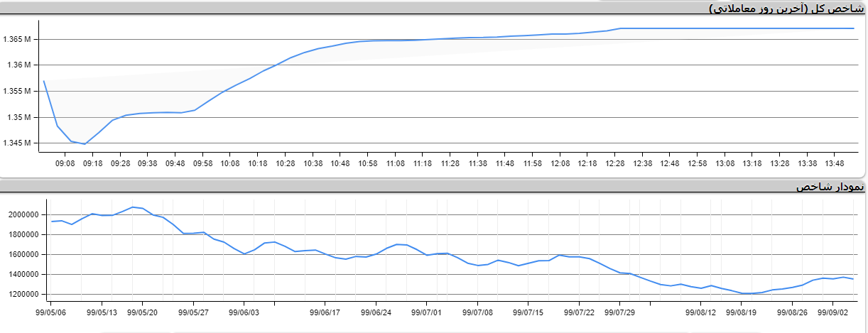Click the 09:18 time label on top chart
This screenshot has height=333, width=868.
(x=92, y=163)
